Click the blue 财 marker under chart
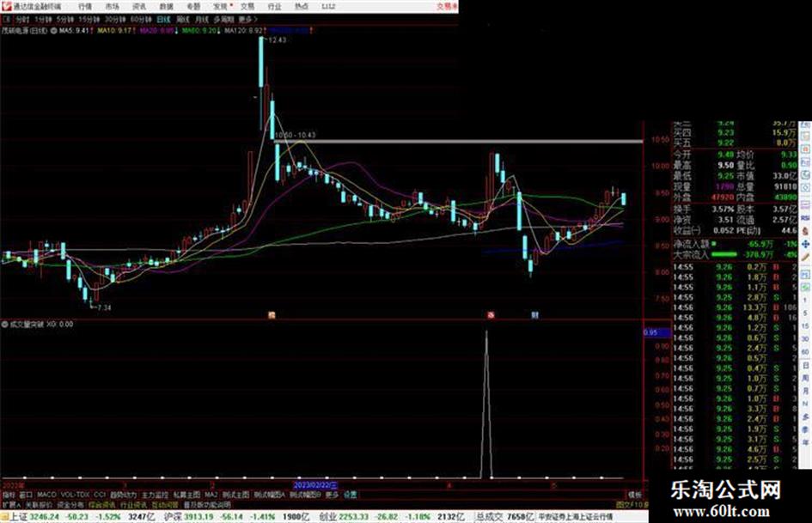Screen dimensions: 812x523 pos(535,315)
